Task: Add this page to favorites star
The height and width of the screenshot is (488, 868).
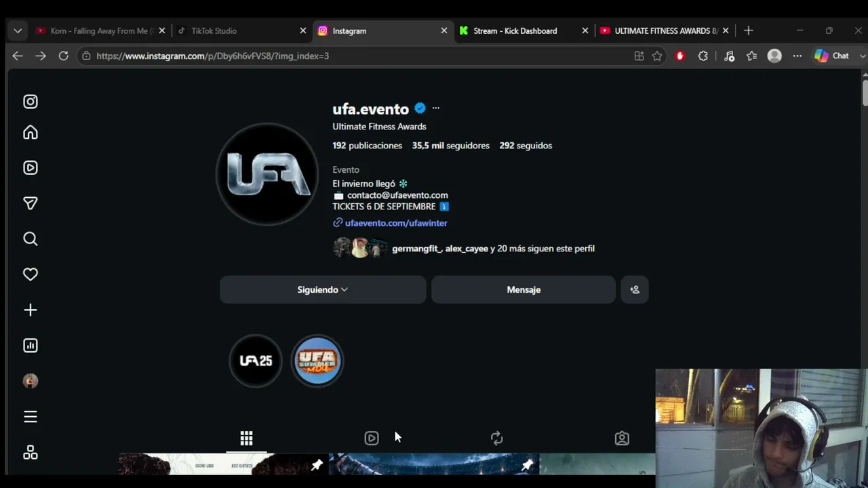Action: tap(657, 56)
